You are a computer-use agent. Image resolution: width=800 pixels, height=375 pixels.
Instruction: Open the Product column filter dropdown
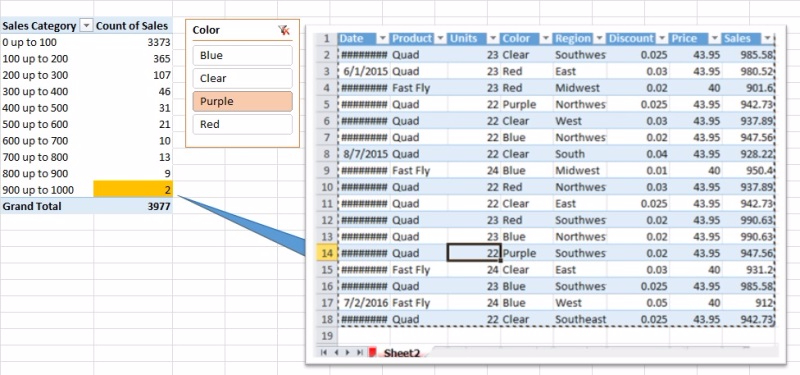(440, 39)
